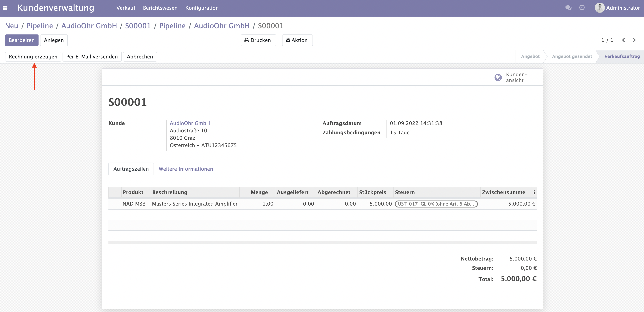Open the Kundenansicht globe button

coord(515,77)
